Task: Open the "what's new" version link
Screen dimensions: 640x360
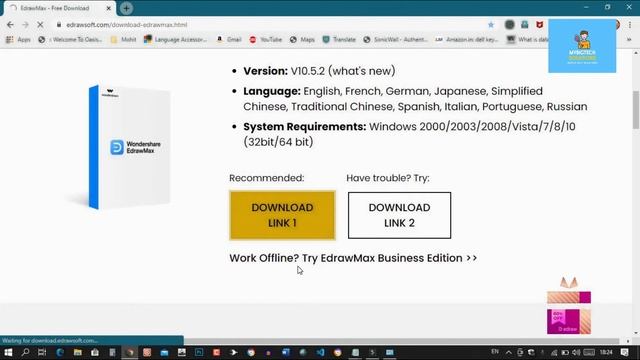Action: click(x=362, y=71)
